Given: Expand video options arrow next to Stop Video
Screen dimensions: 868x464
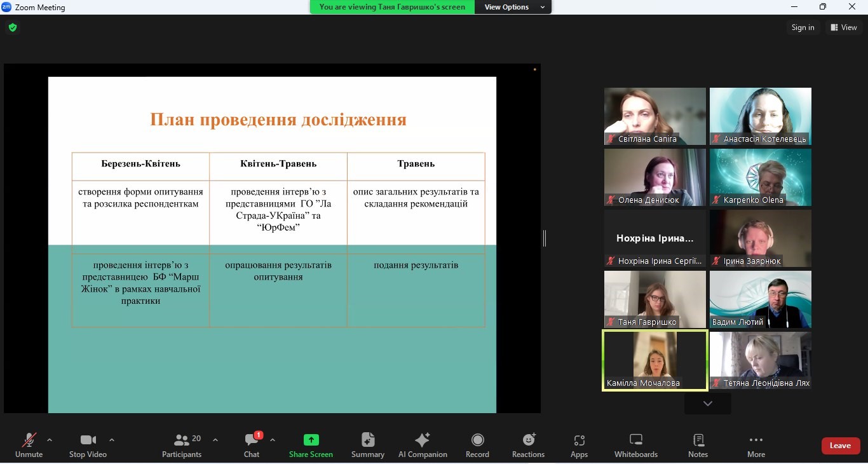Looking at the screenshot, I should pos(112,440).
